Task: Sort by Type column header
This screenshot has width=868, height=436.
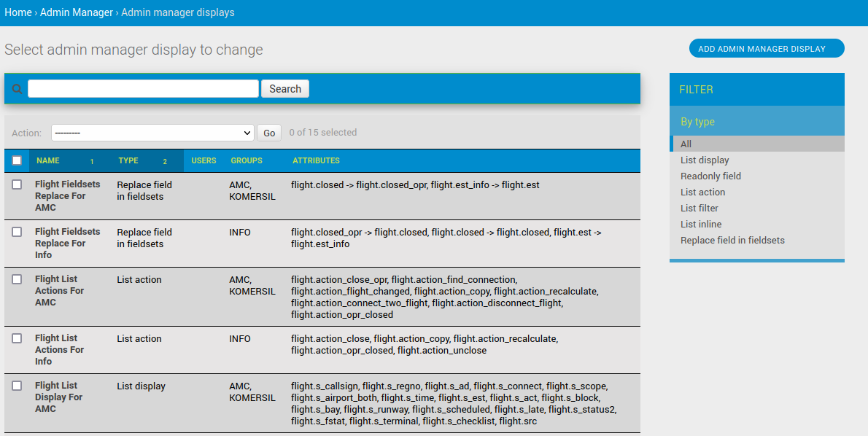Action: pos(128,160)
